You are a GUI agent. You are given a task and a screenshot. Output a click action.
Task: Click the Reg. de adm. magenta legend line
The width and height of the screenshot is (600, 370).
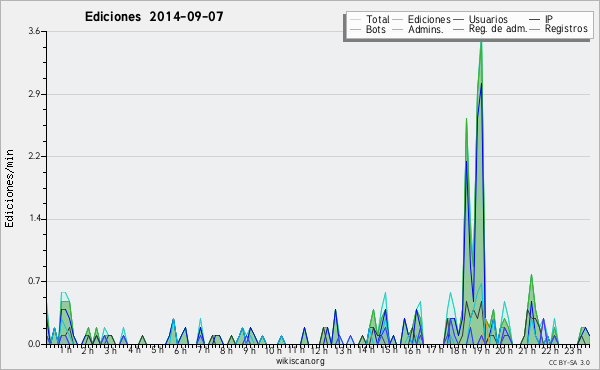tap(458, 29)
